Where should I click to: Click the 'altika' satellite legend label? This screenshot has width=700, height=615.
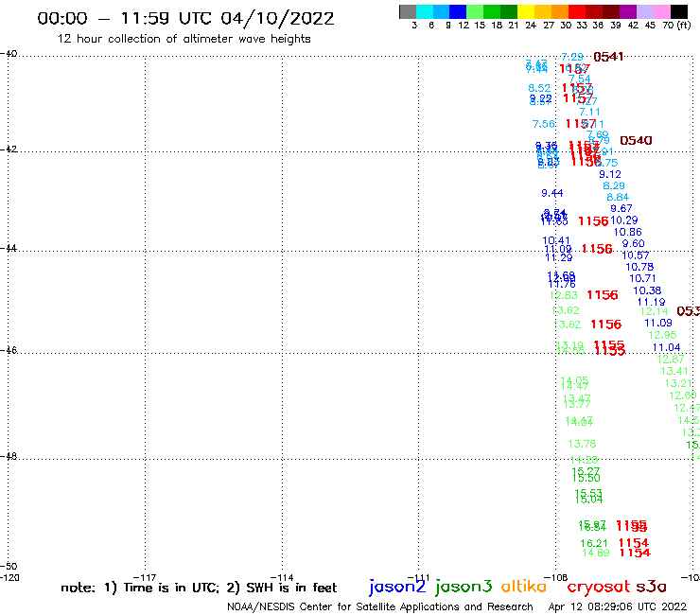click(524, 586)
